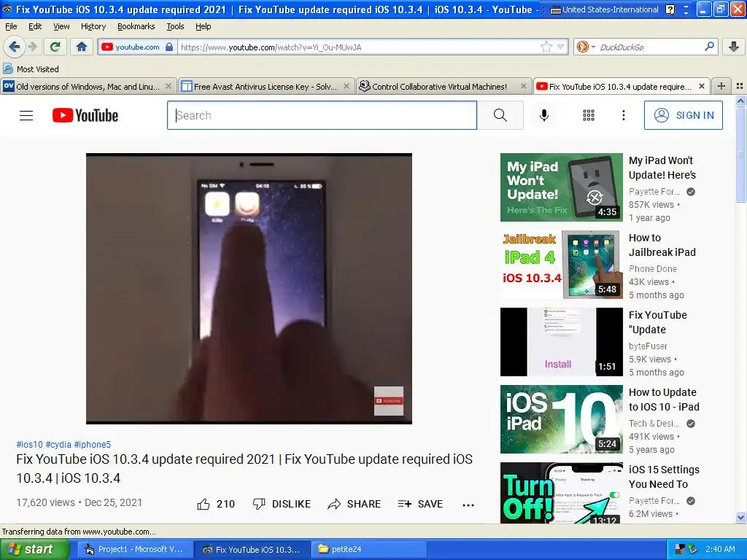Open Fix YouTube "Update video by byteFuser

(658, 322)
